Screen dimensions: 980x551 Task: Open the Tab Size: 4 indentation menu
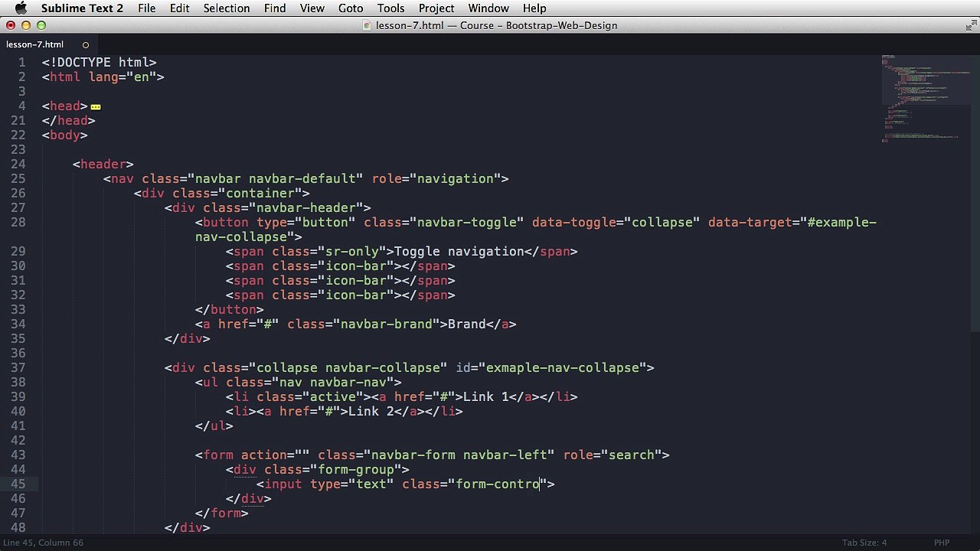pos(864,543)
